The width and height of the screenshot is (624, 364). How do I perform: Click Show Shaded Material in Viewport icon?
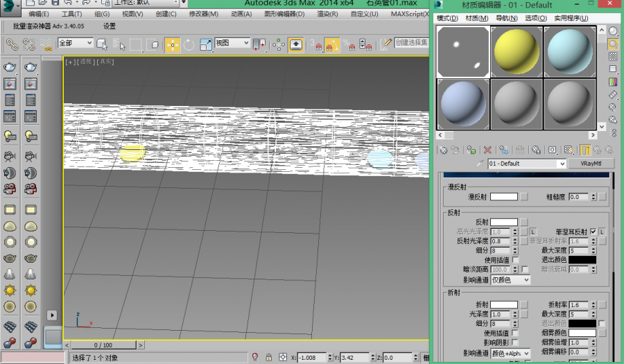pyautogui.click(x=568, y=149)
